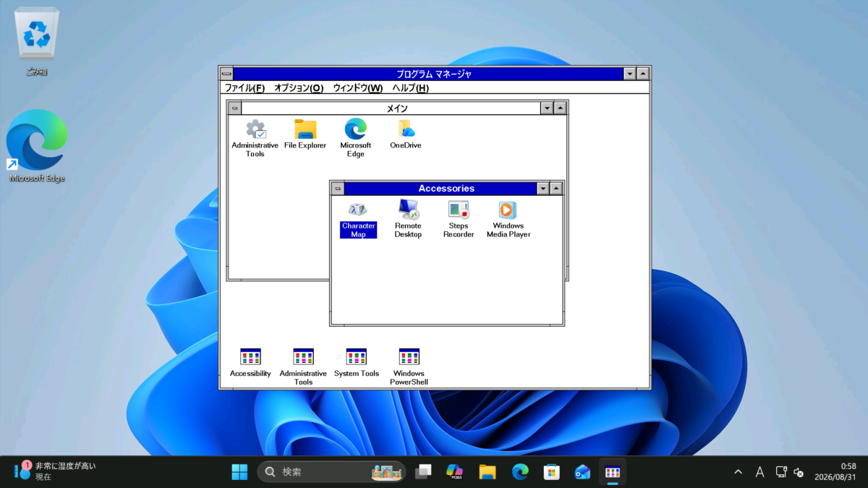The width and height of the screenshot is (868, 488).
Task: Select the File Explorer icon
Action: coord(305,134)
